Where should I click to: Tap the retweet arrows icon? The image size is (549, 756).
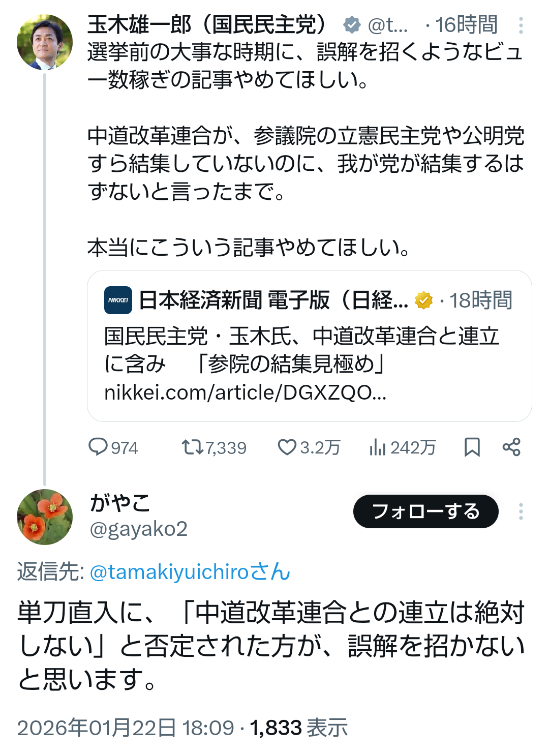coord(192,447)
